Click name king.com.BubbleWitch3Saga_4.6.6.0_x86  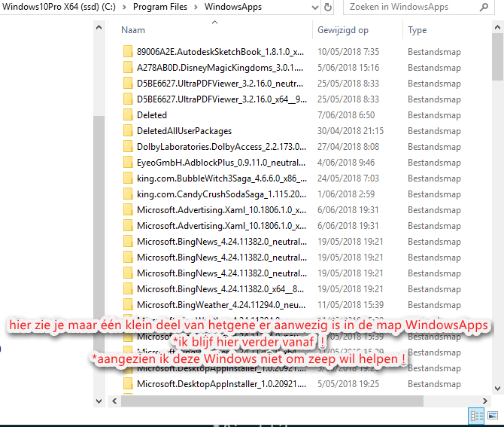pyautogui.click(x=222, y=178)
